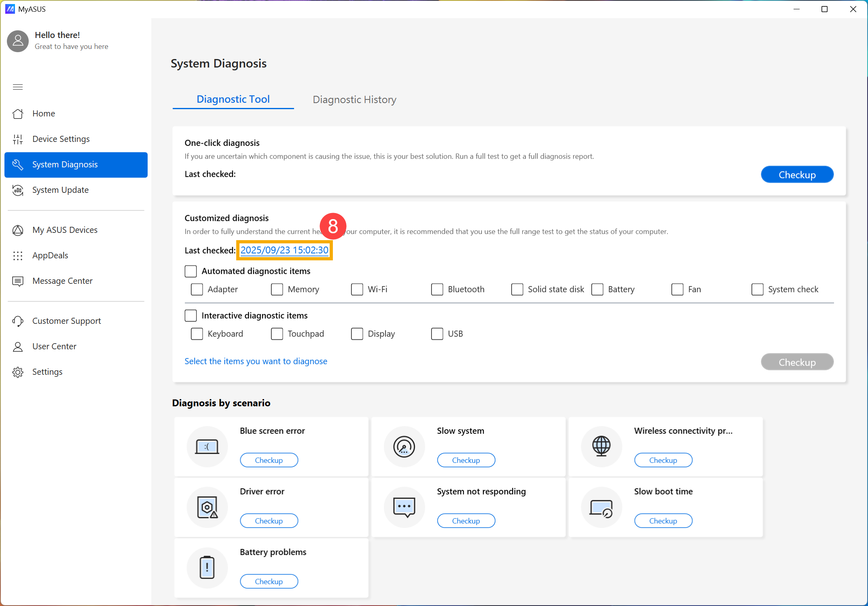Click the Blue screen error laptop icon
Viewport: 868px width, 606px height.
(x=207, y=447)
